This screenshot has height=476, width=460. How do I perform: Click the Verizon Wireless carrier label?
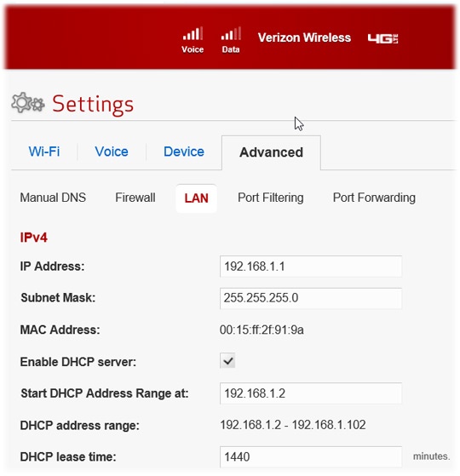304,37
